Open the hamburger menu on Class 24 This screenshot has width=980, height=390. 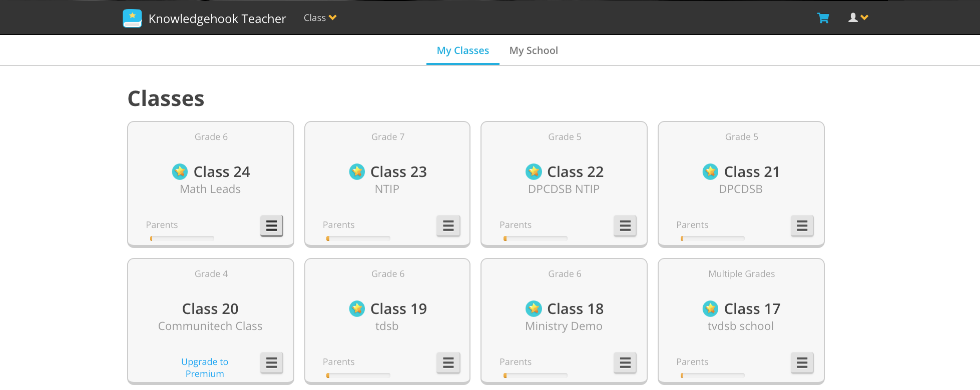click(272, 225)
